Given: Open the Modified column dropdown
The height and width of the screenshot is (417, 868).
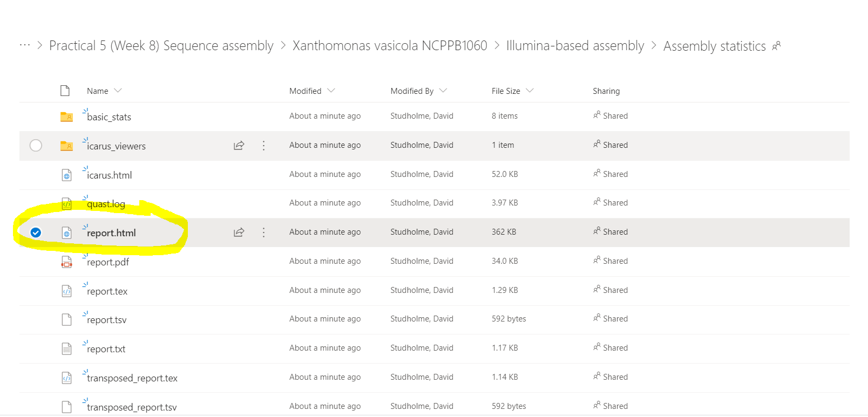Looking at the screenshot, I should 331,91.
